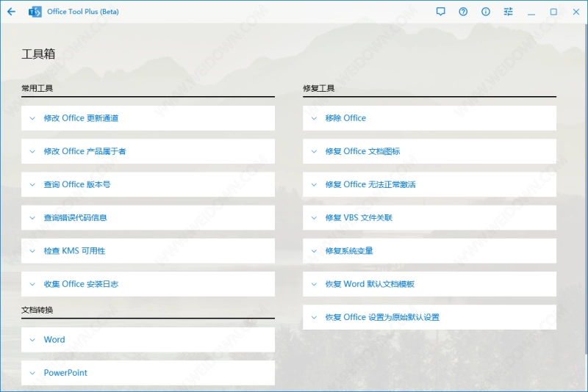The height and width of the screenshot is (392, 588).
Task: Expand chevron beside PowerPoint
Action: 32,373
